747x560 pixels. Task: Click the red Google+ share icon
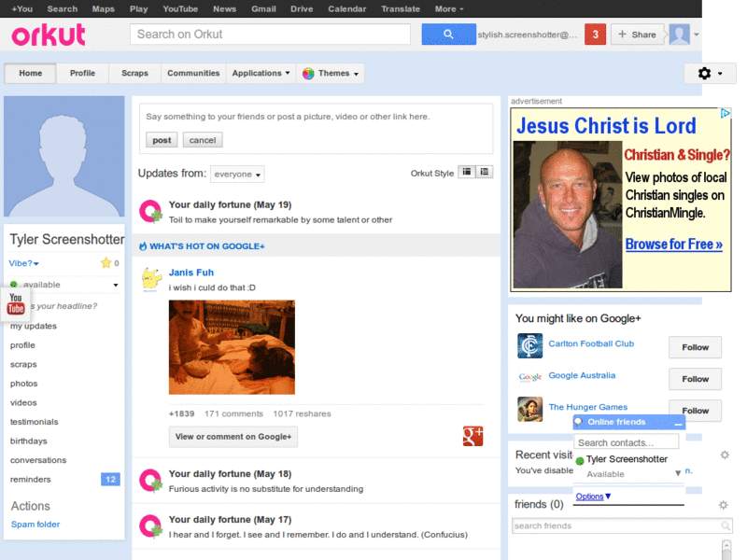(472, 436)
